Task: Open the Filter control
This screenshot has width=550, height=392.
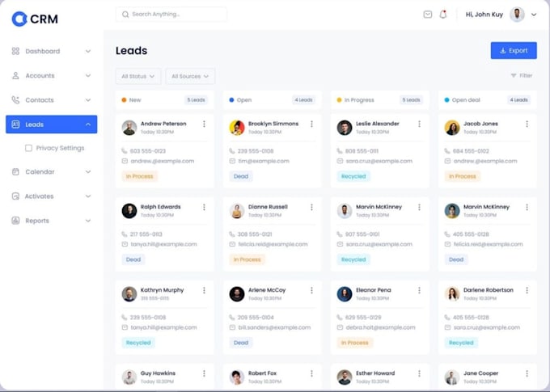Action: tap(522, 75)
